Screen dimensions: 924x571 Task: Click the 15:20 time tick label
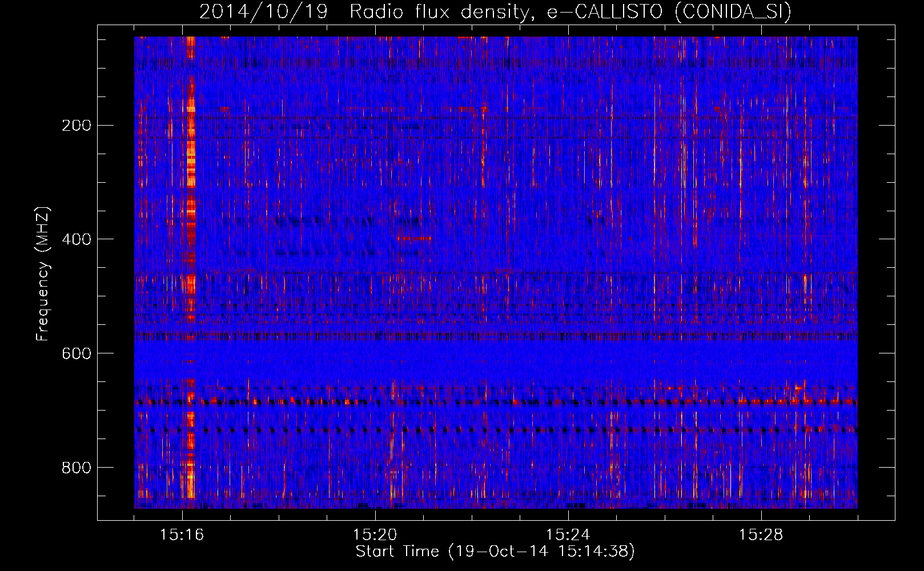click(375, 535)
